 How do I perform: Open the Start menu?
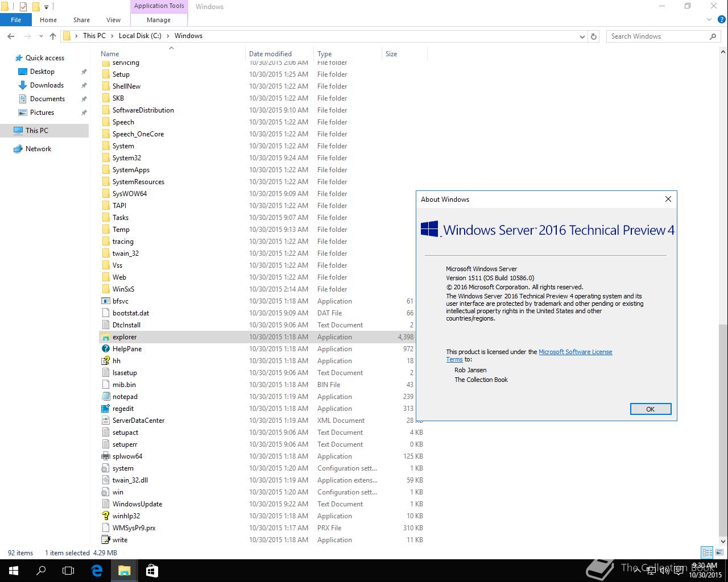click(x=14, y=571)
